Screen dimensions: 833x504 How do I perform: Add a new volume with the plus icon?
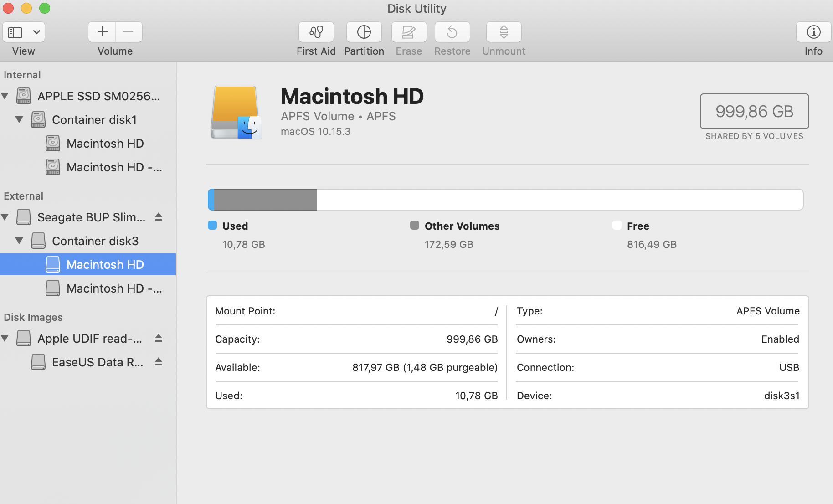point(102,32)
